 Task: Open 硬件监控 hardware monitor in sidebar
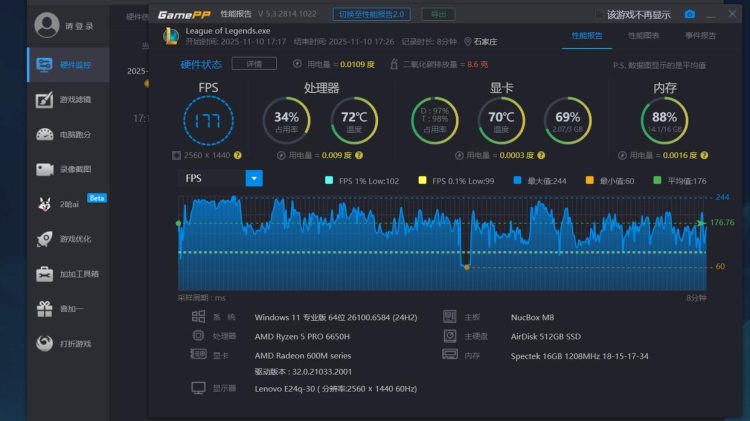pyautogui.click(x=69, y=65)
